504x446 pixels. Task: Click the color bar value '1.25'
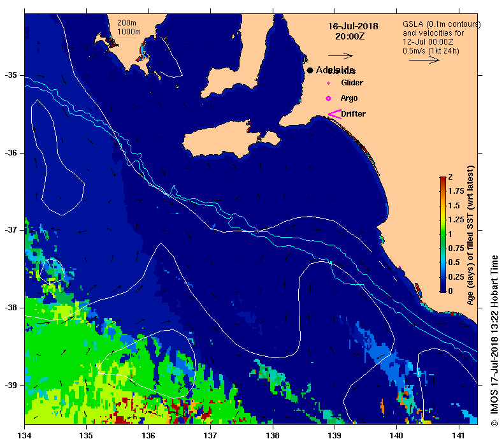[456, 220]
